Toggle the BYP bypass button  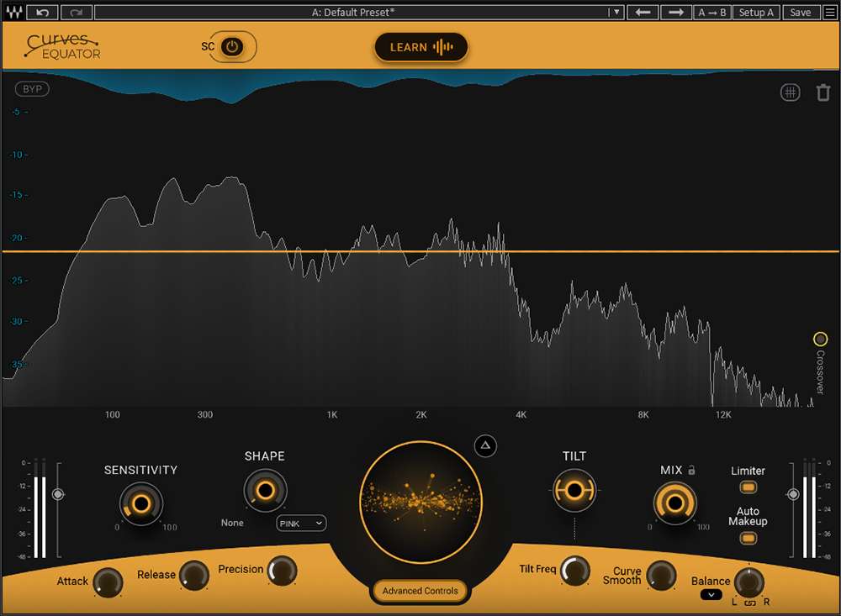32,89
